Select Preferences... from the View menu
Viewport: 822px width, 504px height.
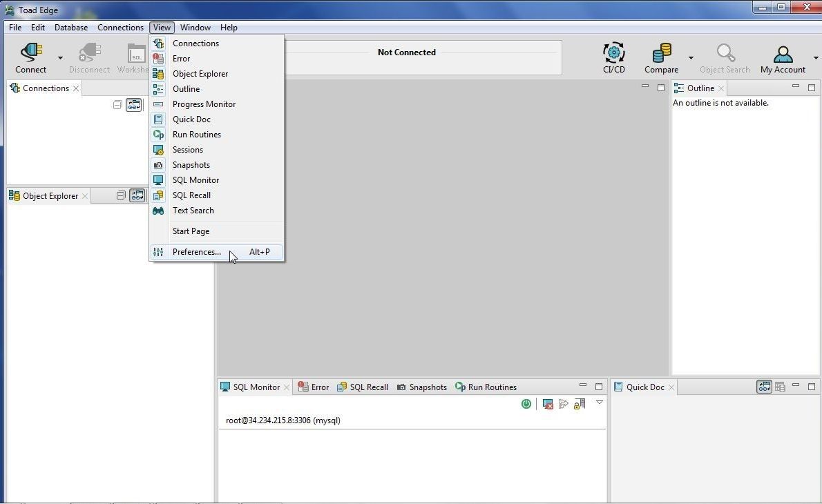(x=197, y=252)
